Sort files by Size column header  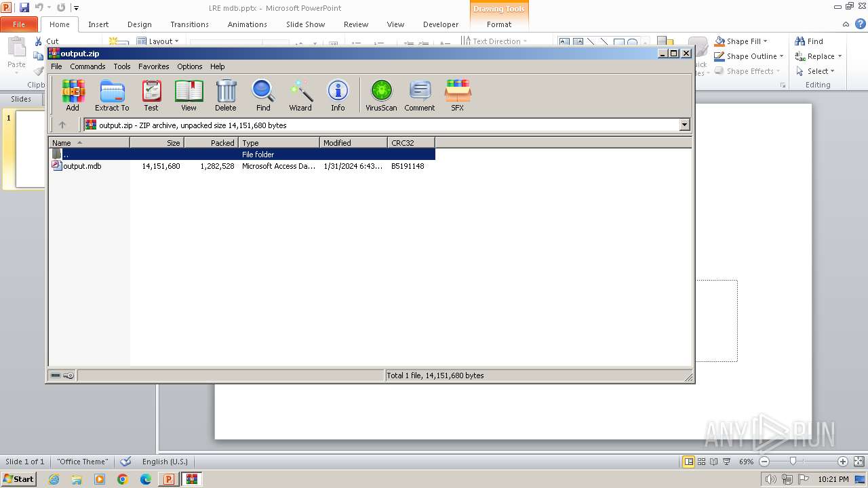point(157,142)
